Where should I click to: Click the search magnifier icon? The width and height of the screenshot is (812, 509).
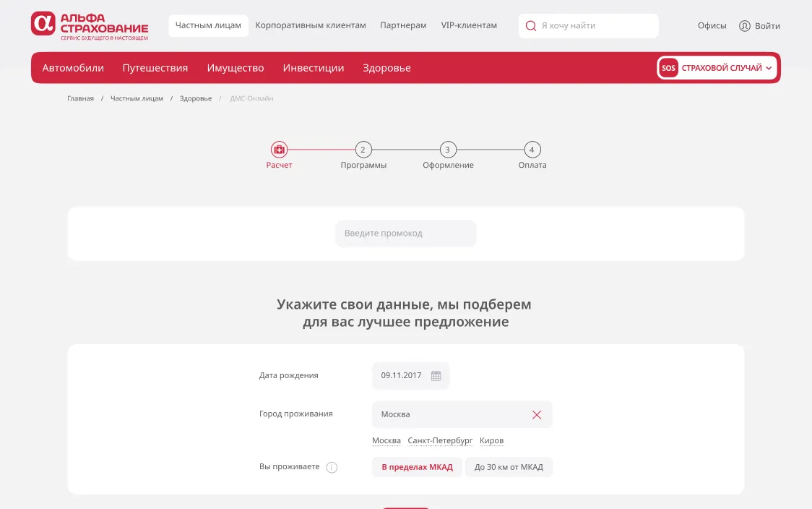click(531, 26)
